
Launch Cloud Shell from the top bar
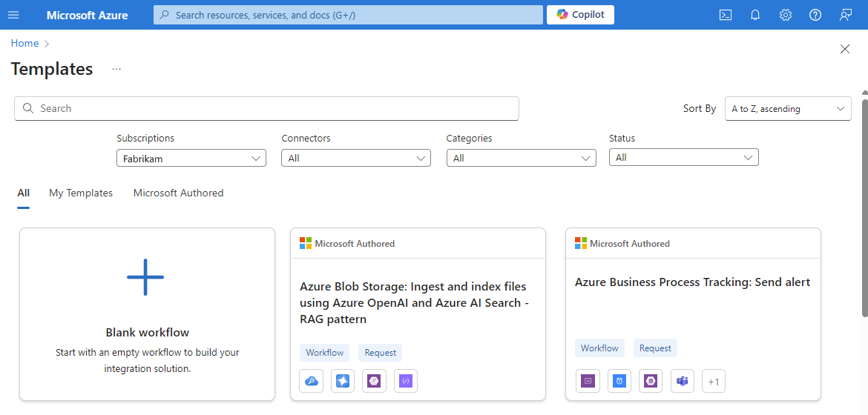tap(726, 15)
